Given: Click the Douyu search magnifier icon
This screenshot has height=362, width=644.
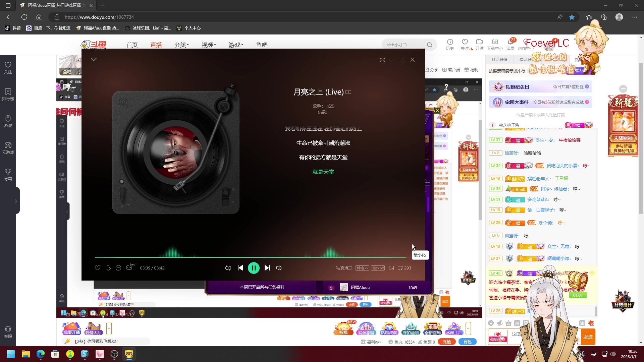Looking at the screenshot, I should 430,45.
